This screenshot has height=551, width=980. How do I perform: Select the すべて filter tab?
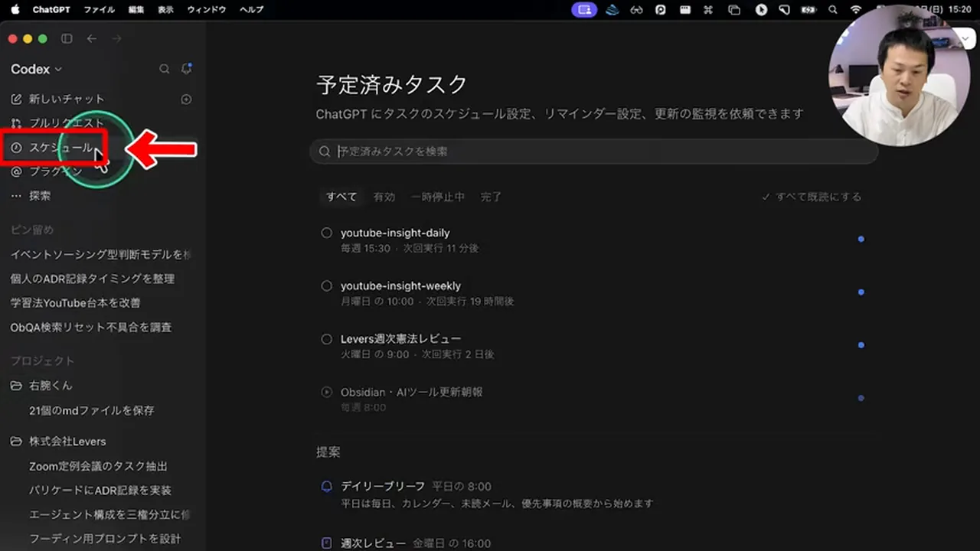(x=341, y=197)
